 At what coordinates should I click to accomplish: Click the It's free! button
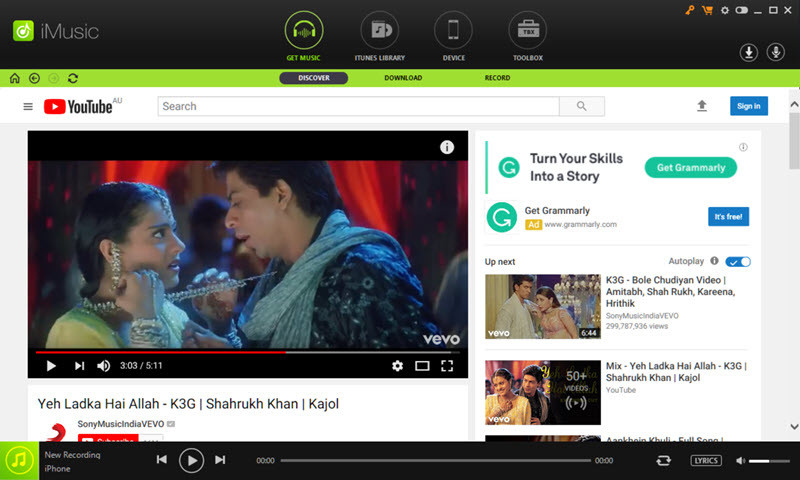click(x=728, y=217)
